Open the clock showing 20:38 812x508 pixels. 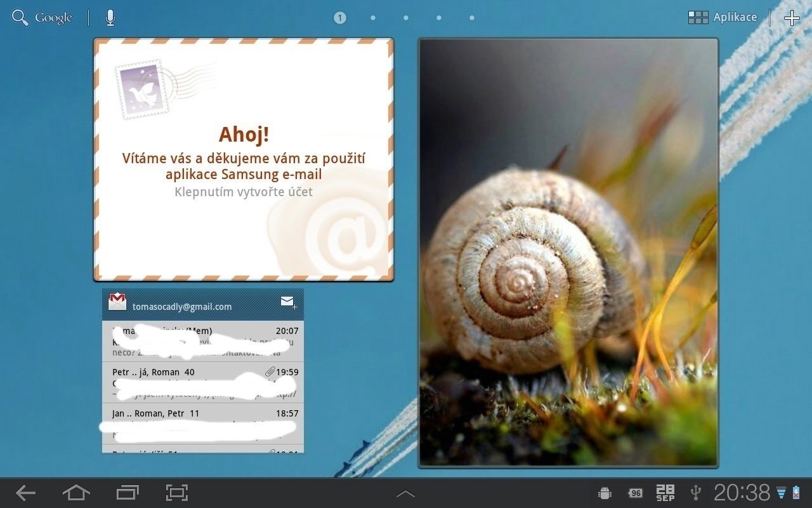click(x=742, y=493)
